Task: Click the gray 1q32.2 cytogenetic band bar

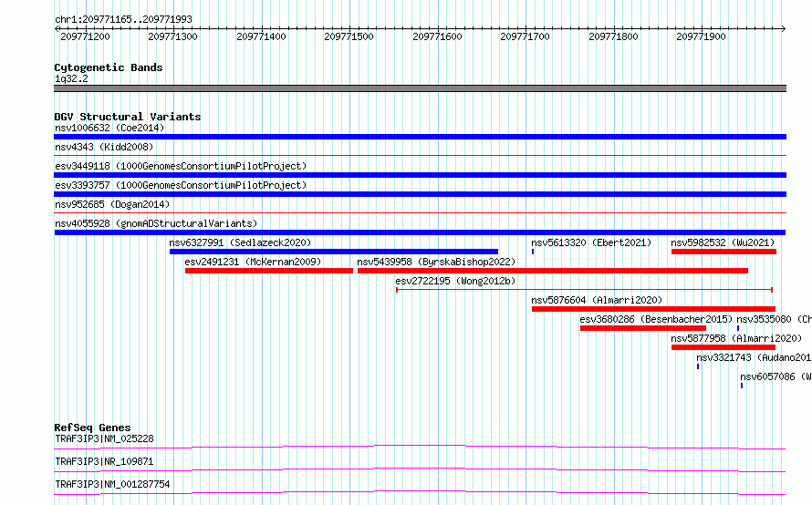Action: 420,88
